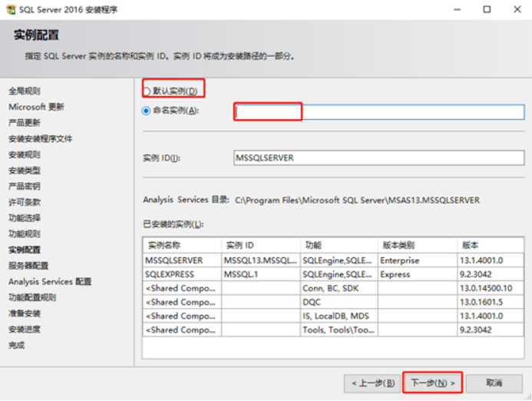The image size is (532, 401).
Task: Select the 安装规则 step
Action: coord(25,154)
